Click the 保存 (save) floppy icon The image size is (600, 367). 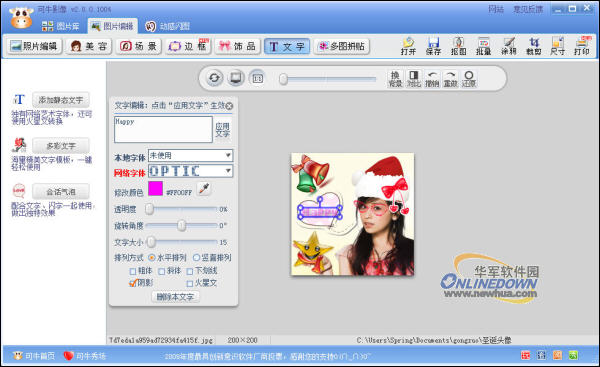click(433, 46)
